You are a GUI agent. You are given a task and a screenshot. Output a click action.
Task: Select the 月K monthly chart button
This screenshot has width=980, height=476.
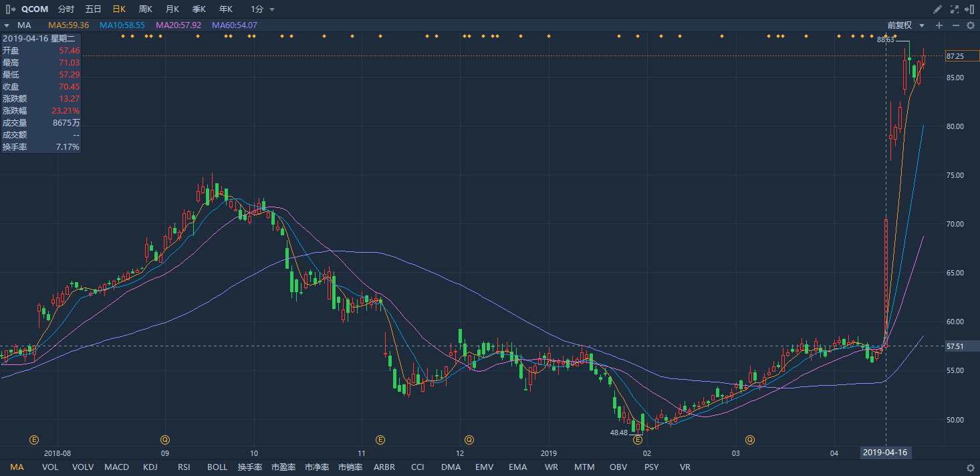[172, 9]
